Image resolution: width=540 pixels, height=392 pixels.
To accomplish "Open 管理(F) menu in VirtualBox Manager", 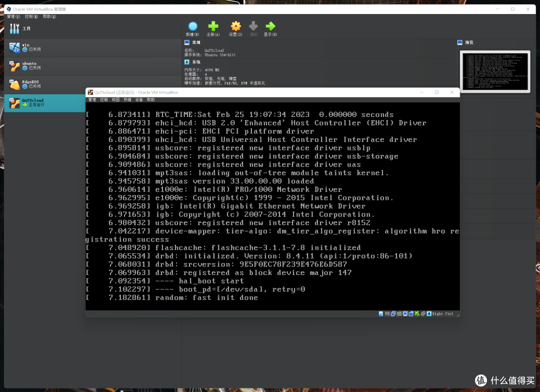I will (13, 16).
